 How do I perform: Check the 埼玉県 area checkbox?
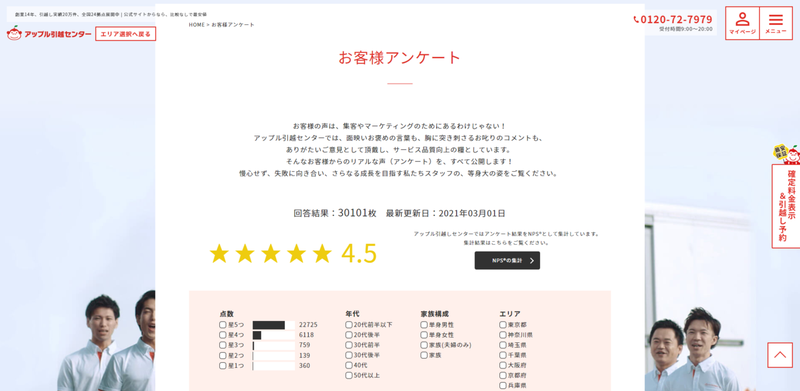coord(503,345)
